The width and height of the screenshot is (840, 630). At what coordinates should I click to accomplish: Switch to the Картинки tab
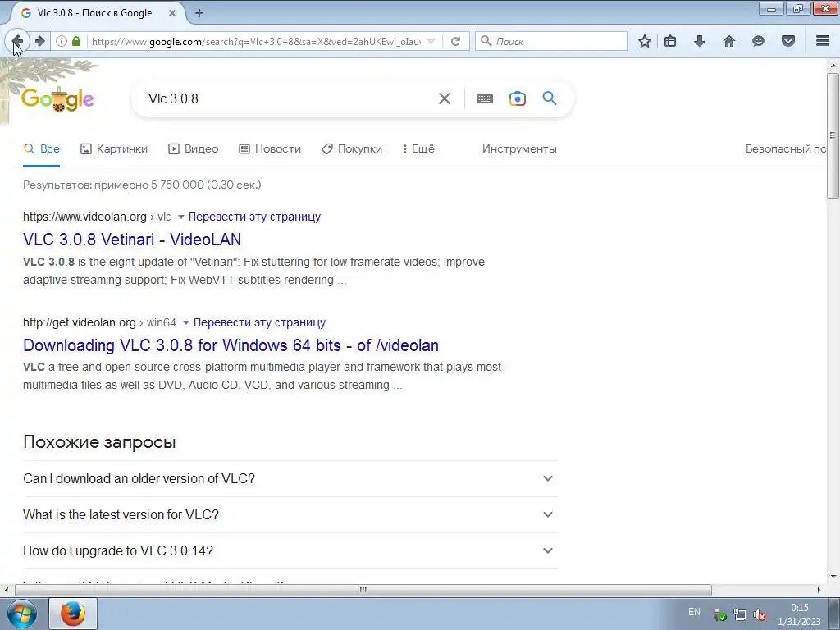click(114, 149)
